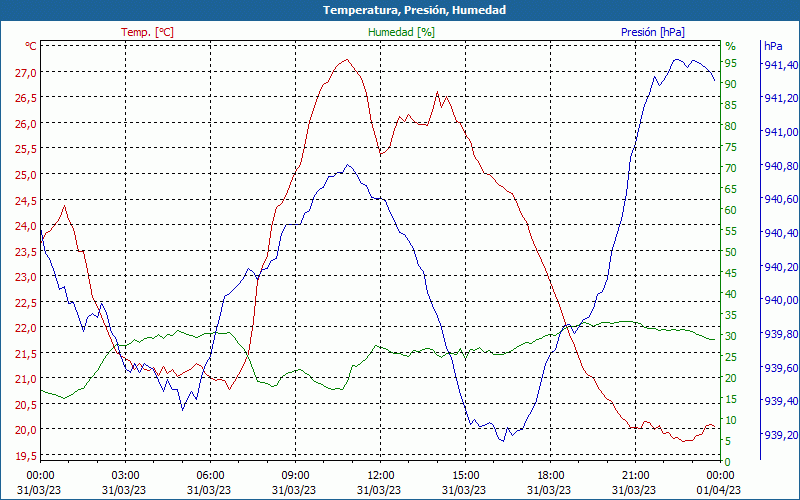Click the 939,80 pressure axis value
Screen dimensions: 800x500
pyautogui.click(x=781, y=334)
